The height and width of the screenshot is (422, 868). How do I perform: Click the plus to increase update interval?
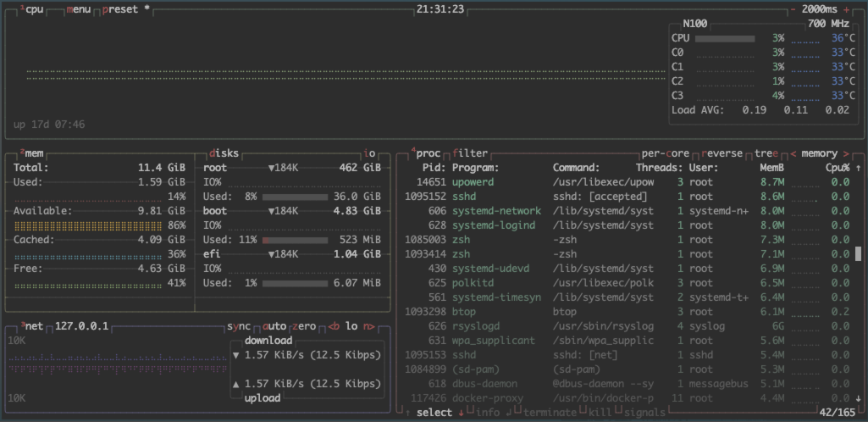tap(847, 9)
